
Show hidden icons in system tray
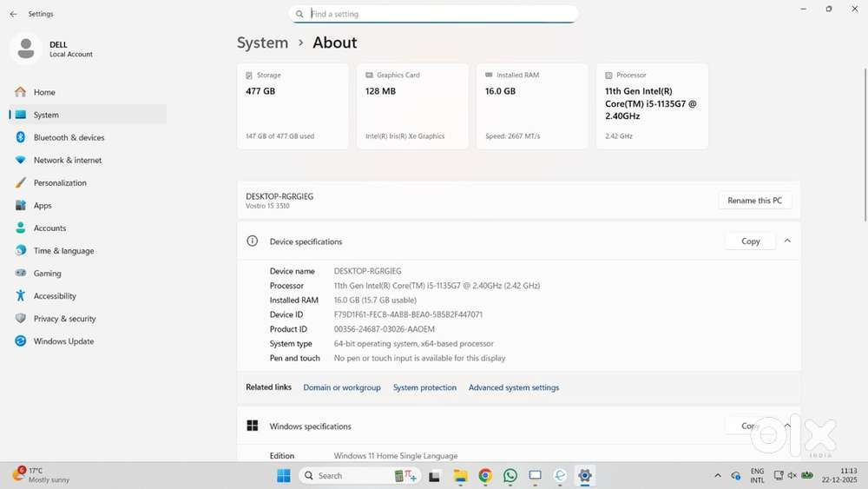point(717,476)
